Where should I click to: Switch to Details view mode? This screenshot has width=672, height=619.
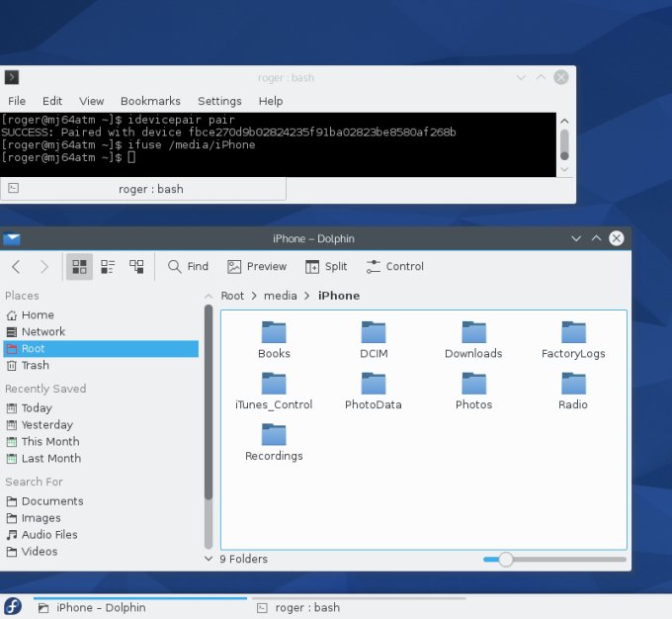tap(136, 267)
